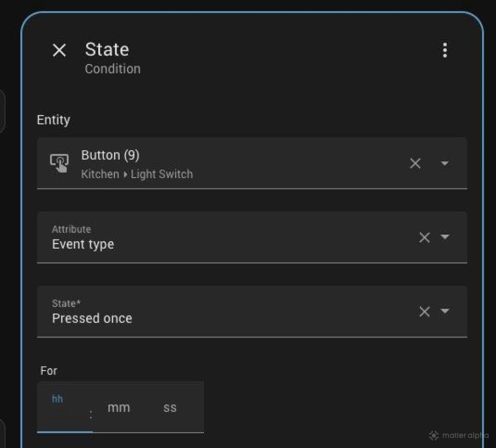Click the button entity tap icon

(60, 163)
